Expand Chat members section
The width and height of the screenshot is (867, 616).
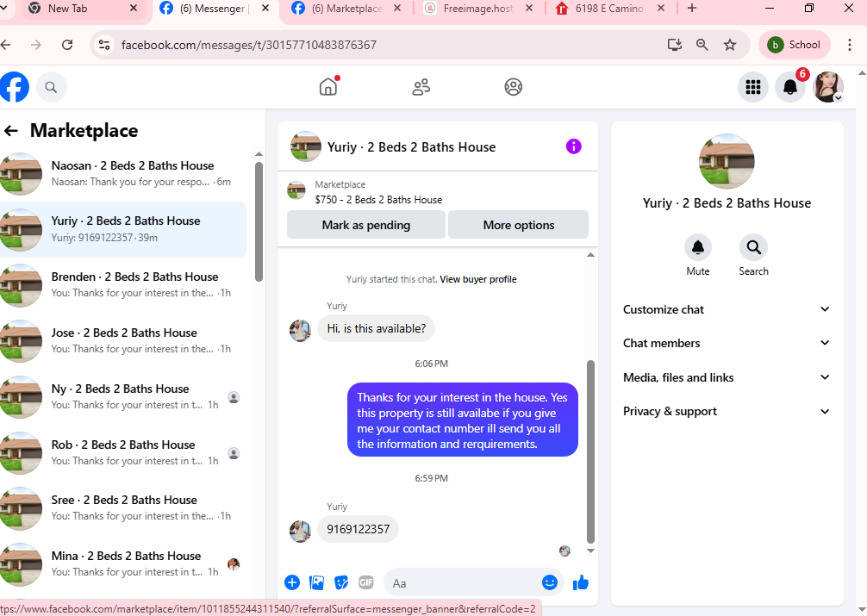[727, 344]
